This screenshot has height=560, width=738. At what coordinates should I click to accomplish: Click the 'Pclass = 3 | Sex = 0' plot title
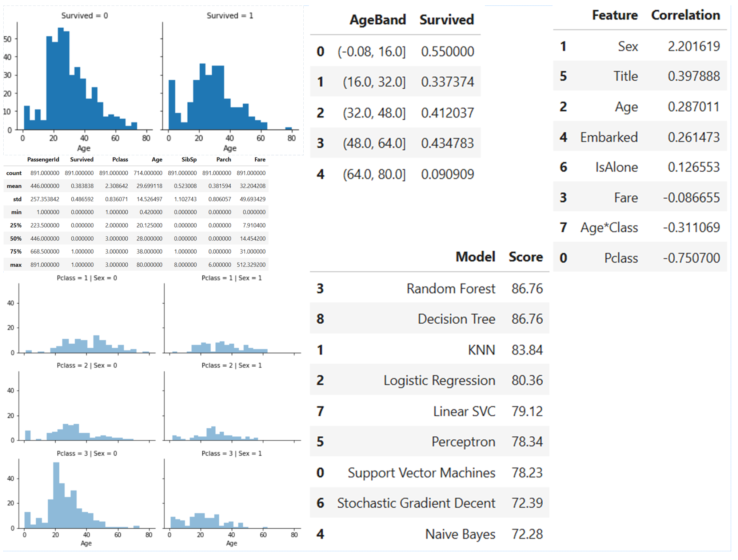tap(87, 453)
